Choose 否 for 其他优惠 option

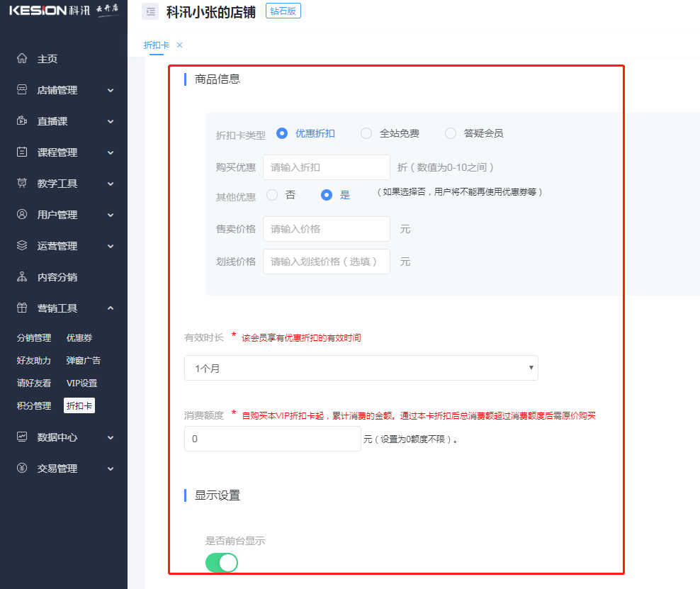pyautogui.click(x=271, y=195)
